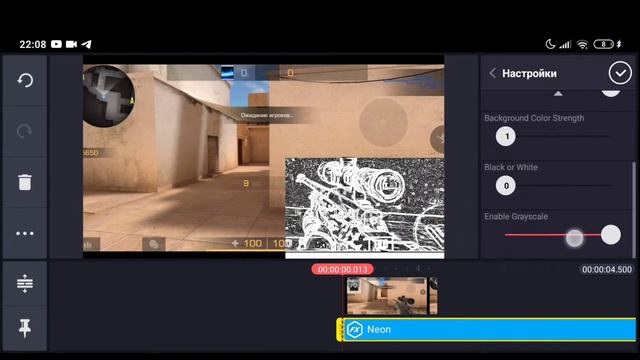Open the three-dots more options menu

point(25,233)
